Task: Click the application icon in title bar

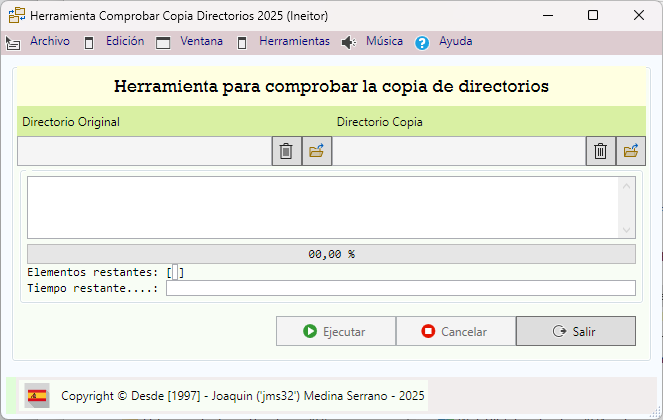Action: point(17,16)
